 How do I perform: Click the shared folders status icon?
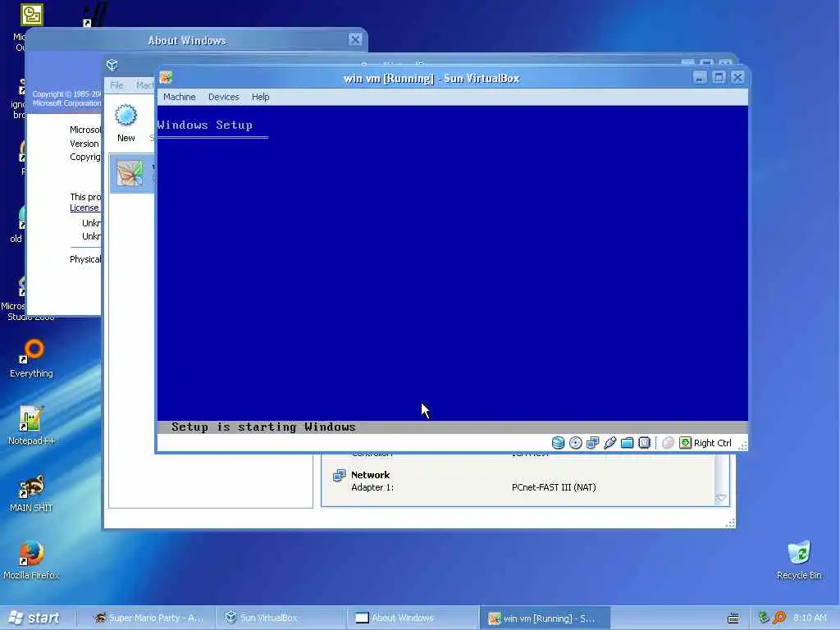tap(628, 442)
